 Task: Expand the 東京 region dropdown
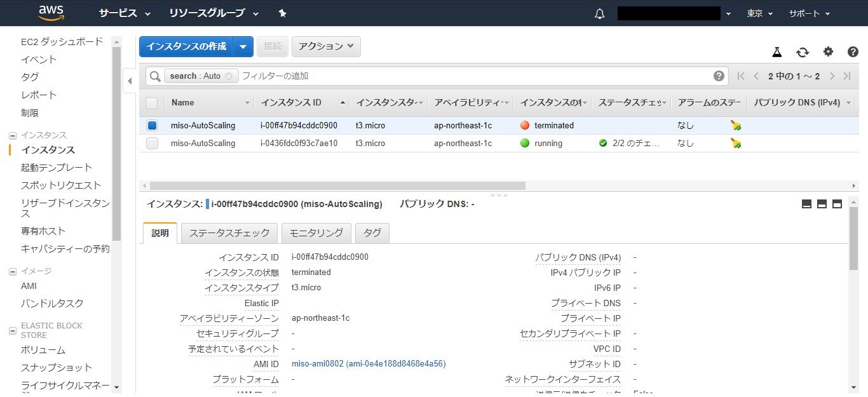[x=760, y=13]
